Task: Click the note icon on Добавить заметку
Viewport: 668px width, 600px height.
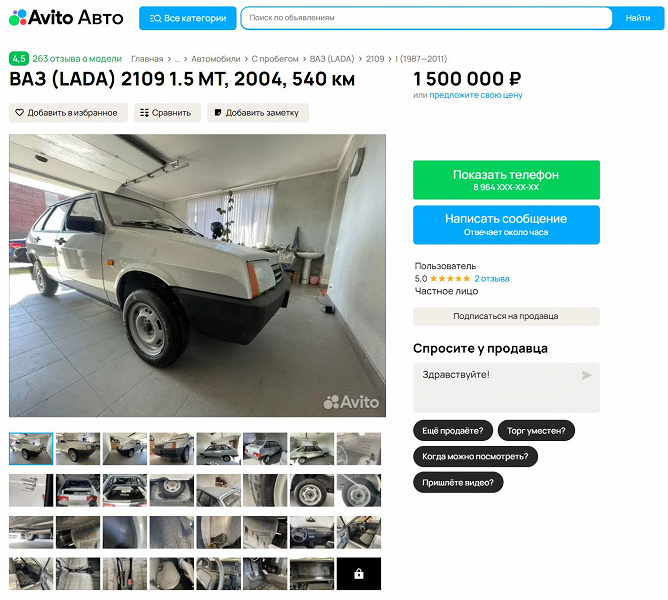Action: 218,113
